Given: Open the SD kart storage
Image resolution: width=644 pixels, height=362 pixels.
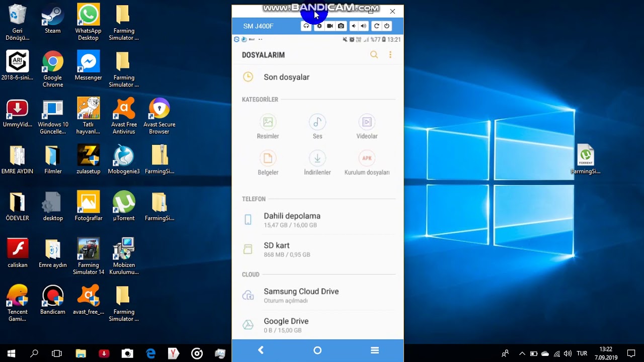Looking at the screenshot, I should (x=317, y=249).
